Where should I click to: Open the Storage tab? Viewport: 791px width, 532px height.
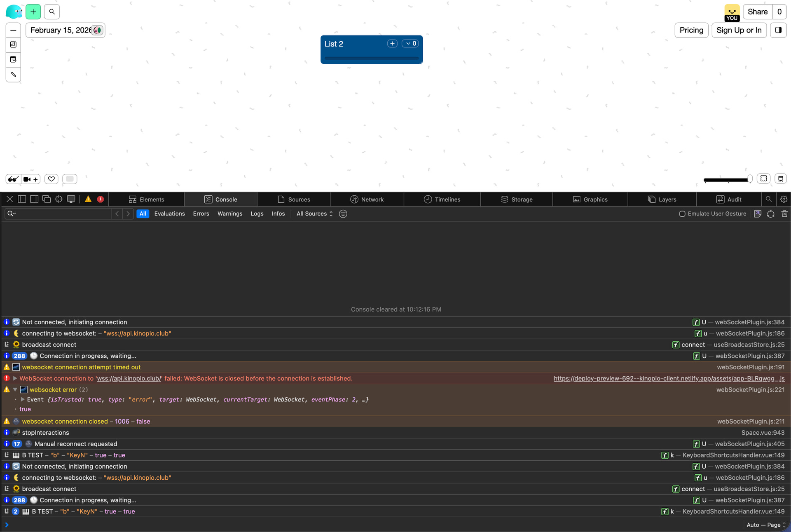[517, 199]
